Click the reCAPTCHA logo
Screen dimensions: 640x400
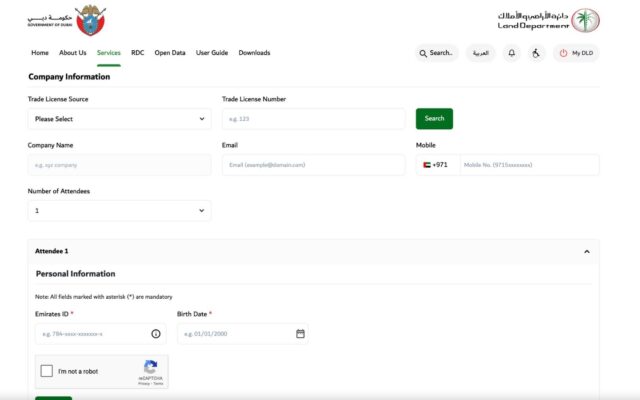pyautogui.click(x=151, y=367)
